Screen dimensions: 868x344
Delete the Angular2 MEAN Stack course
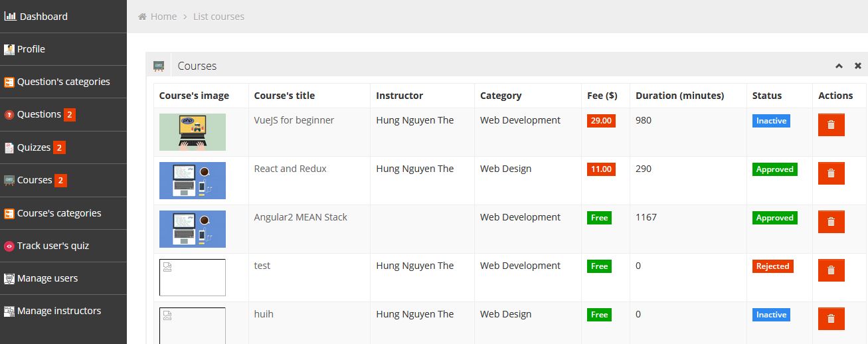tap(831, 222)
